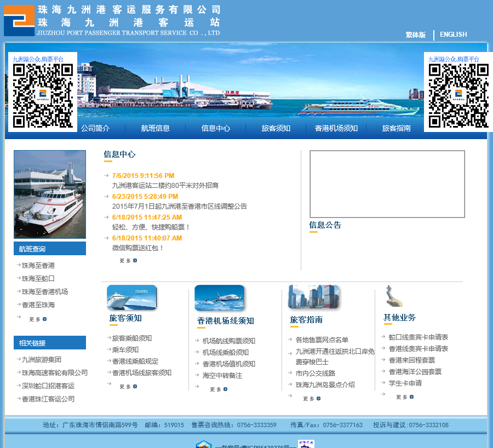
Task: Open 海空中转备注 link
Action: [222, 376]
